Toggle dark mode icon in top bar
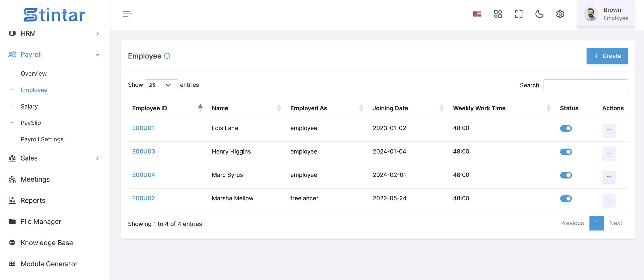Viewport: 644px width, 280px height. click(x=539, y=14)
